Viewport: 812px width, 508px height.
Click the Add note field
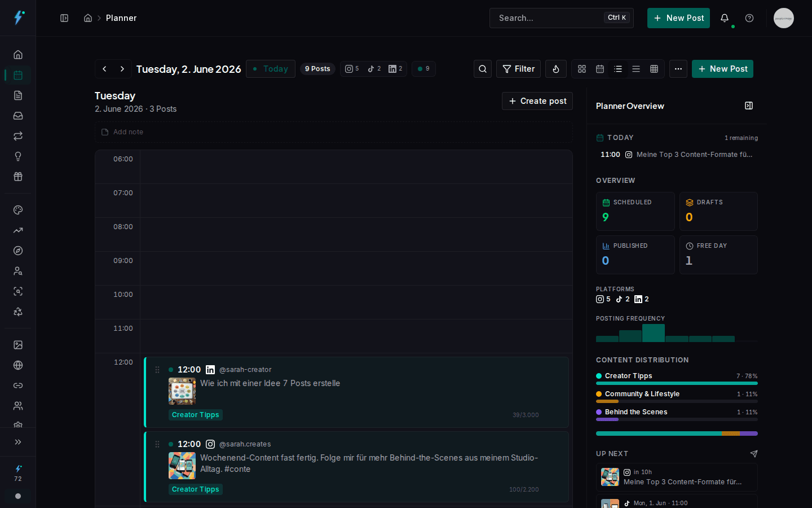(x=334, y=132)
